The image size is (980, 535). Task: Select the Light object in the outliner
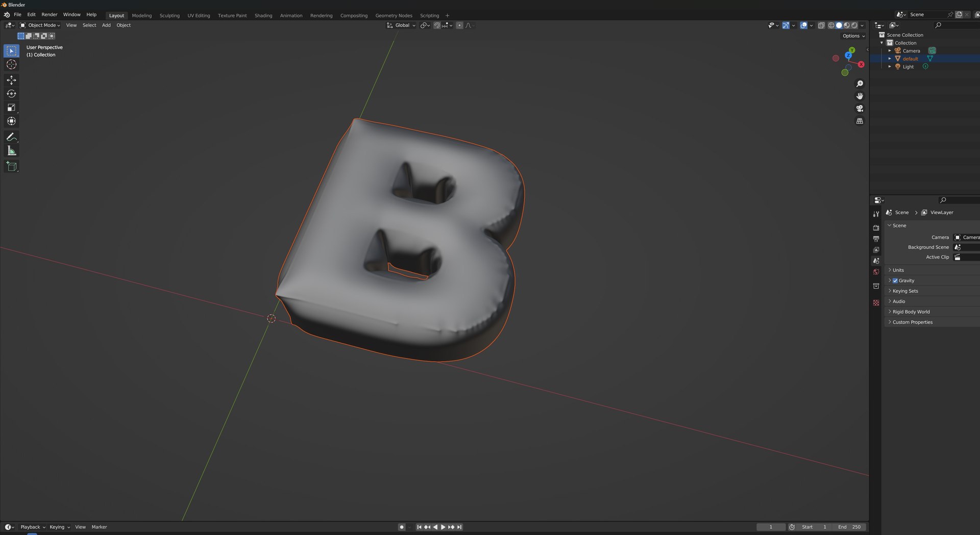point(908,67)
